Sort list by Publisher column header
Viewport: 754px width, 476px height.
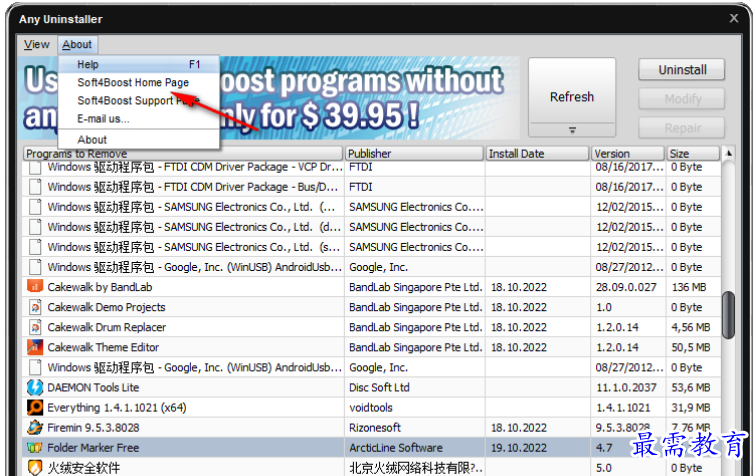tap(414, 153)
